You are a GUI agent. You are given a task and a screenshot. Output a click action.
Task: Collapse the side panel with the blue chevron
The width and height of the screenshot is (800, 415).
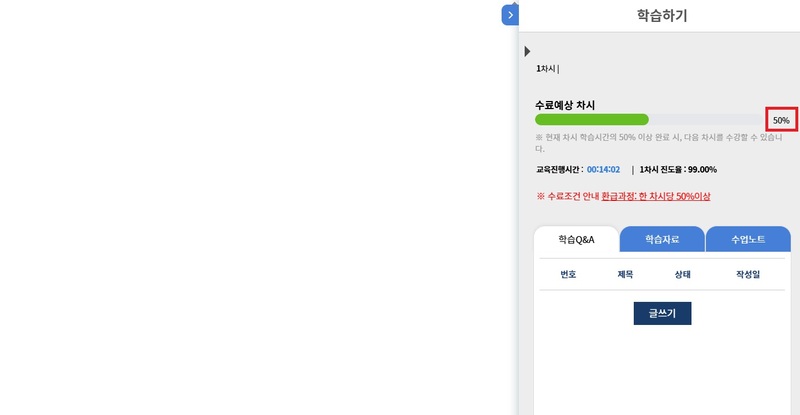(x=510, y=15)
